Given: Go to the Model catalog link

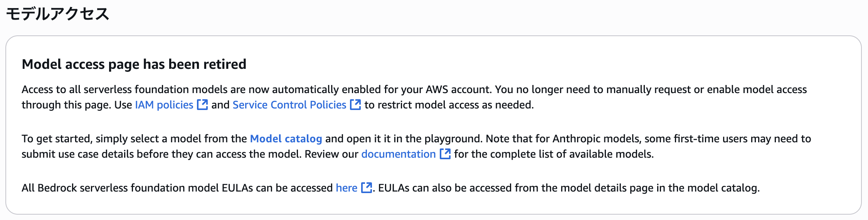Looking at the screenshot, I should (286, 138).
